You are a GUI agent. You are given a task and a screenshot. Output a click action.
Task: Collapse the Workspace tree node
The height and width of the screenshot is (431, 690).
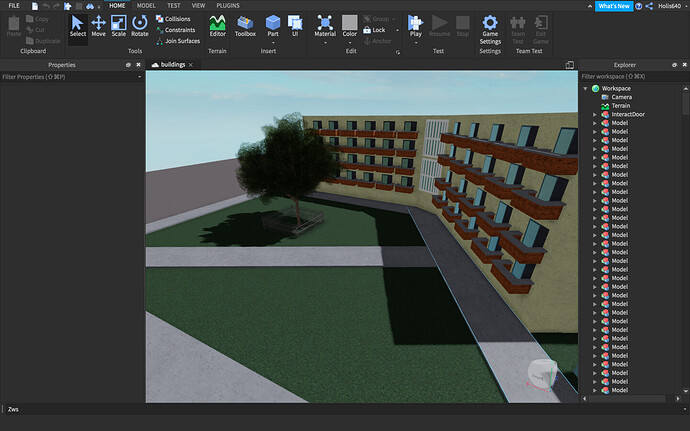585,88
